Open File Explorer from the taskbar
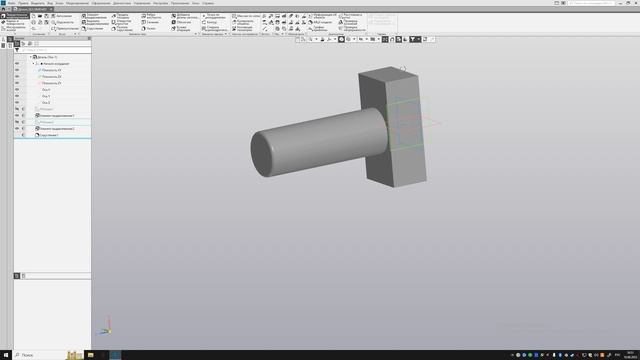This screenshot has height=360, width=640. click(x=91, y=355)
